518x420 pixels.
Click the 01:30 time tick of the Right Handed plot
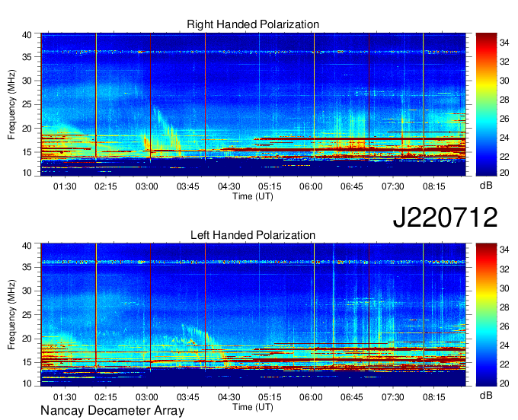[x=65, y=186]
